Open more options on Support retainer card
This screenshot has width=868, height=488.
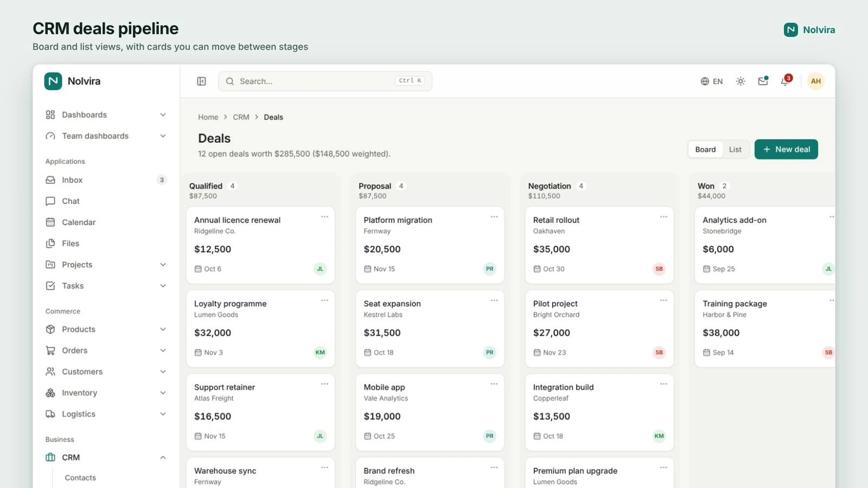tap(325, 384)
